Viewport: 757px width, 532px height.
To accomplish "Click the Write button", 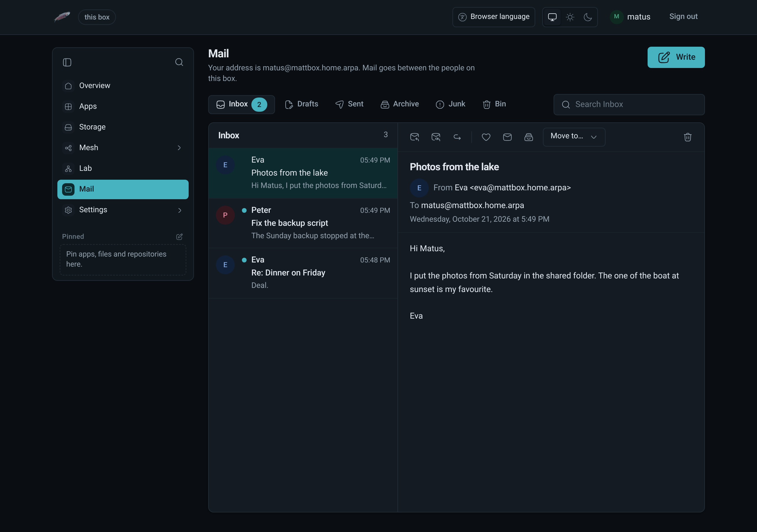I will (x=676, y=57).
